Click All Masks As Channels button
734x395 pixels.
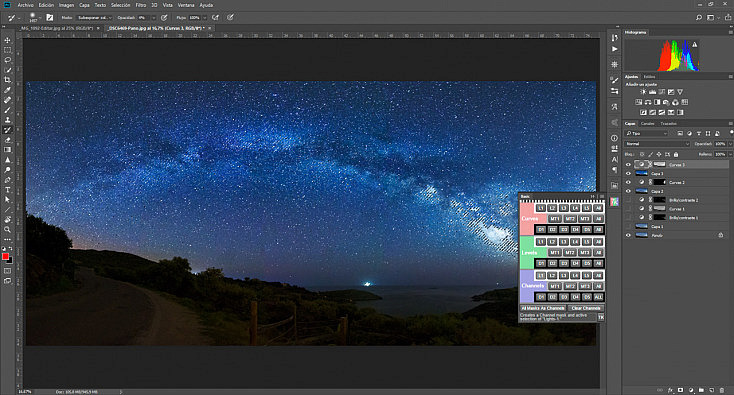pos(543,308)
